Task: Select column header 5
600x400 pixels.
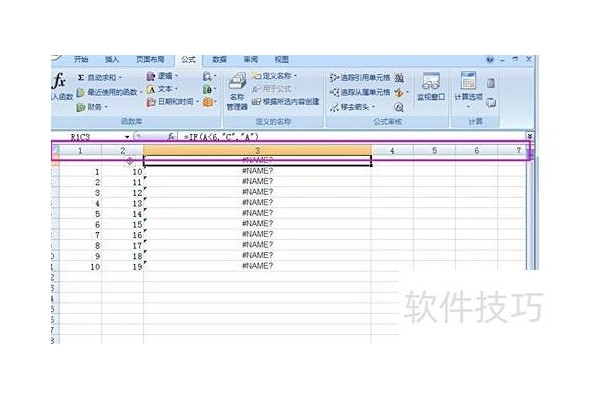Action: (x=434, y=150)
